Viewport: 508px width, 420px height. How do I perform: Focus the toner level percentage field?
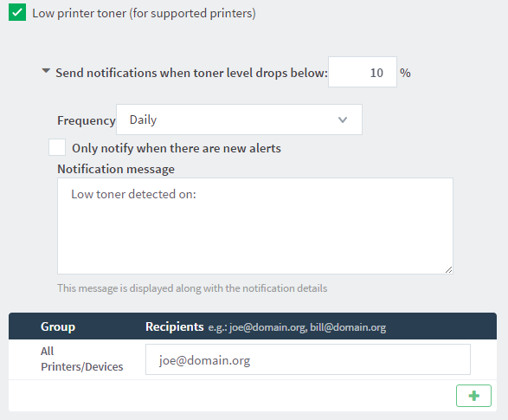(363, 72)
